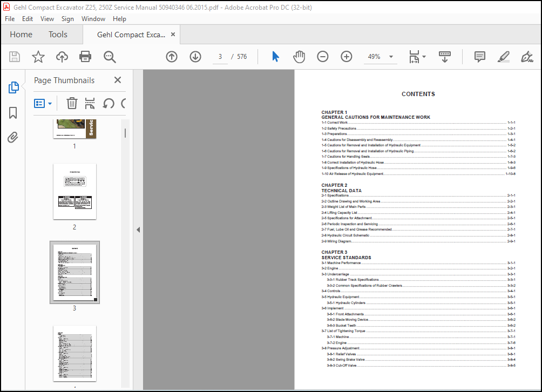Select page 2 thumbnail
Viewport: 542px width, 392px height.
coord(74,192)
